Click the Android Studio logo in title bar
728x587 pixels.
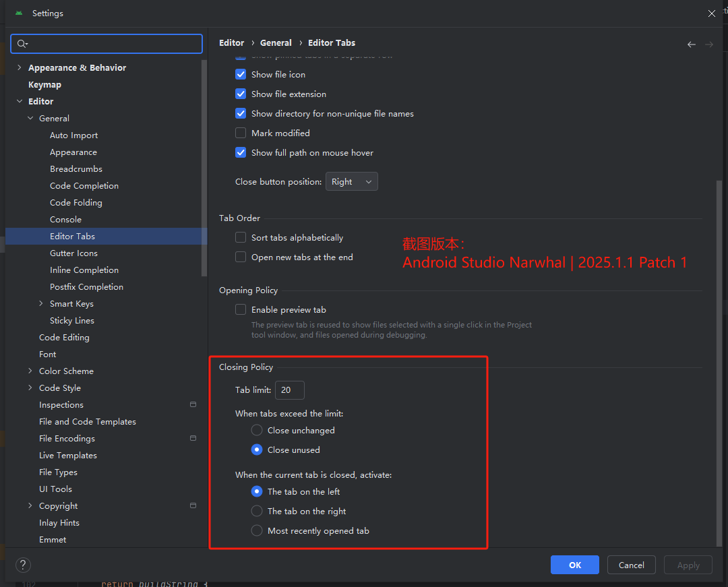click(19, 13)
